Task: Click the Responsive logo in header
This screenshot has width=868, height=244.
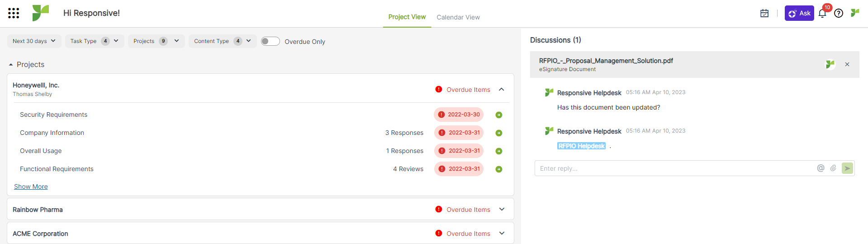Action: point(41,13)
